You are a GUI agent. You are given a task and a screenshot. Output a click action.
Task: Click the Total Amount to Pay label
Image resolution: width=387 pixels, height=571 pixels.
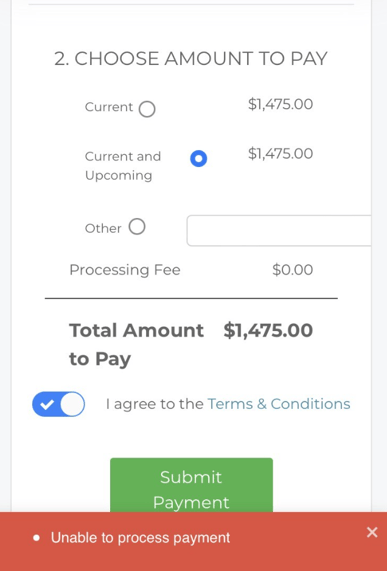coord(137,344)
